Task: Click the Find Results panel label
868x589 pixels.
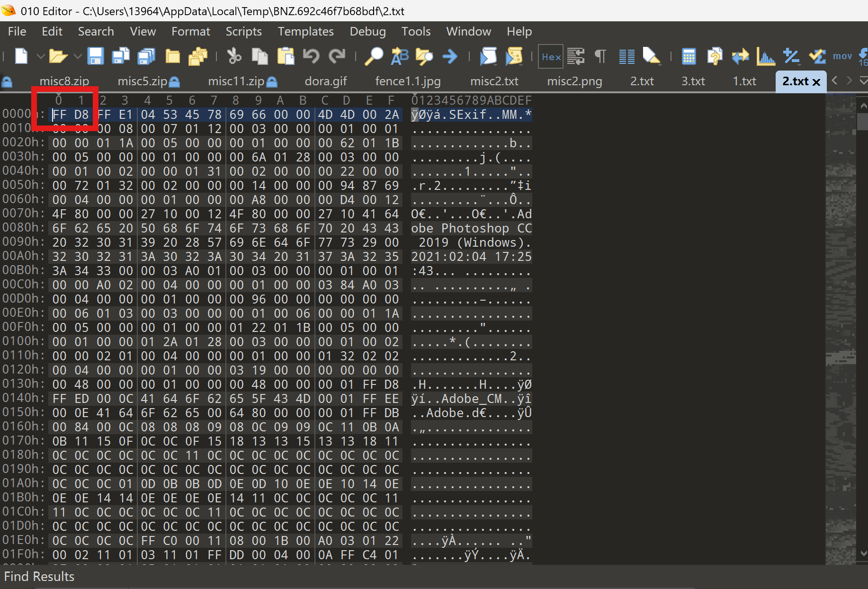Action: click(39, 576)
